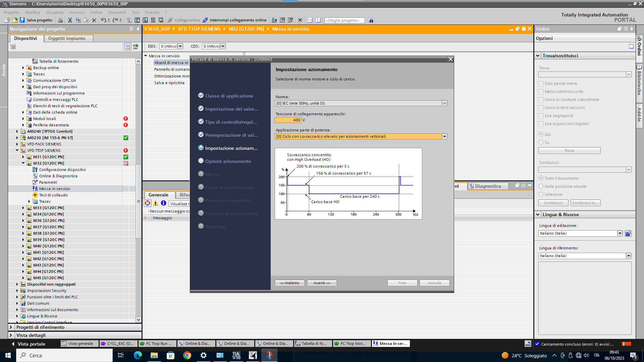Open Lingua di editazione dropdown
The image size is (644, 362).
(x=620, y=233)
